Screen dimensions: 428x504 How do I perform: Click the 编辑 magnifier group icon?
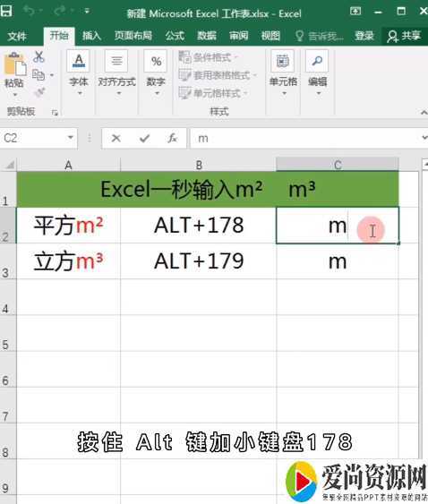click(x=317, y=61)
